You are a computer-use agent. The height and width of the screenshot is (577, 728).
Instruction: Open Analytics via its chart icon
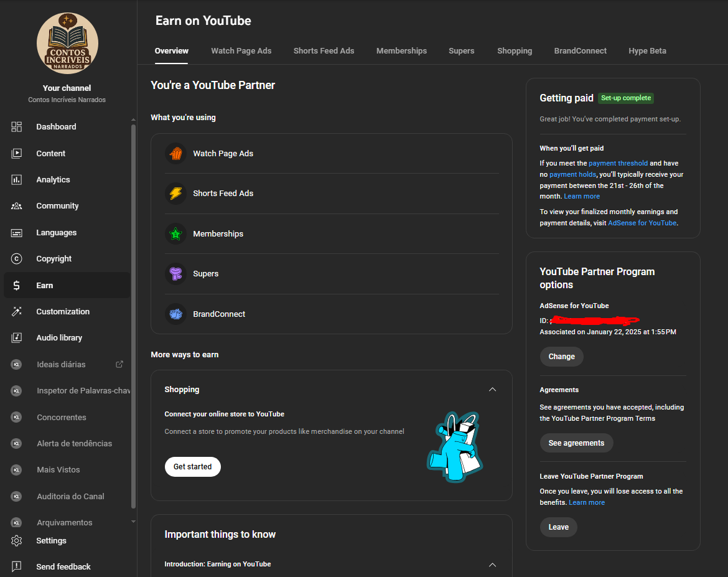tap(17, 180)
